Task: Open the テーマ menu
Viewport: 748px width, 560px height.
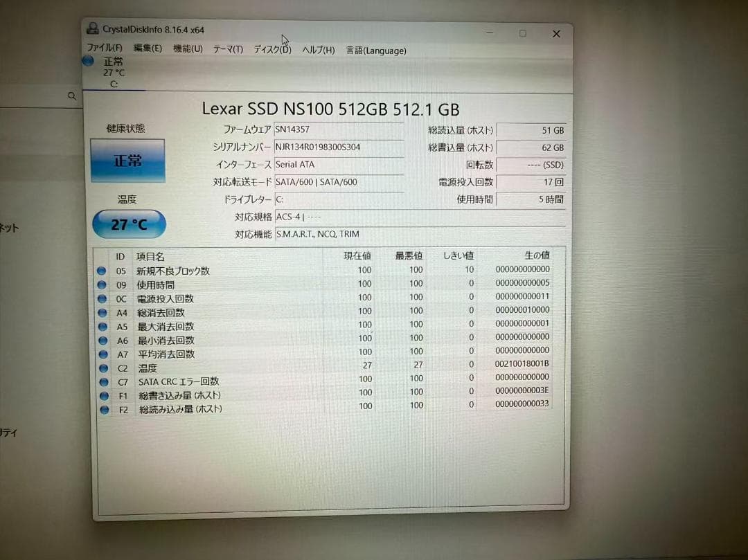Action: (226, 48)
